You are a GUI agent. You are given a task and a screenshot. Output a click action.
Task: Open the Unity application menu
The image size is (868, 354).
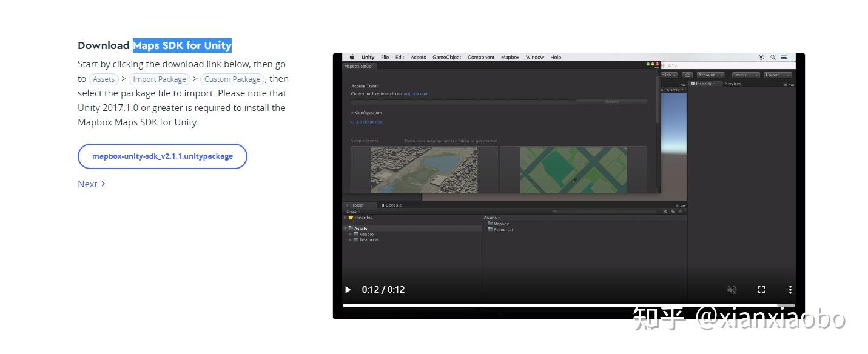point(368,58)
